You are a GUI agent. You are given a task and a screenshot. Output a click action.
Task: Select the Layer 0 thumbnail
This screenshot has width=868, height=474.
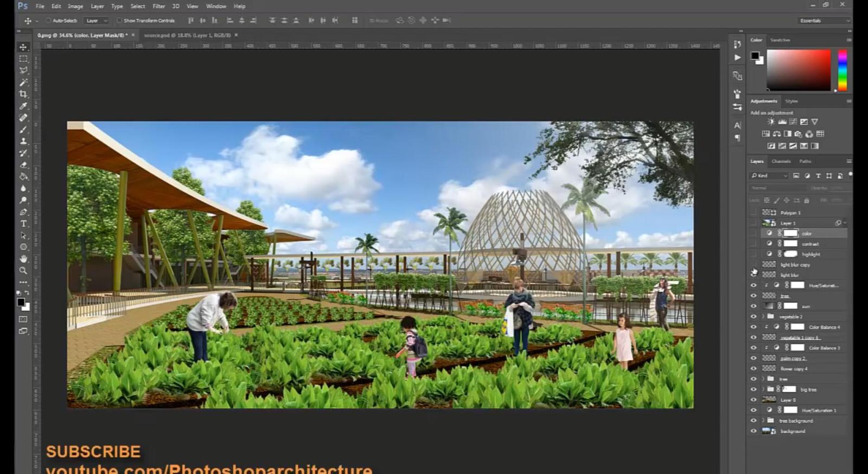[769, 400]
